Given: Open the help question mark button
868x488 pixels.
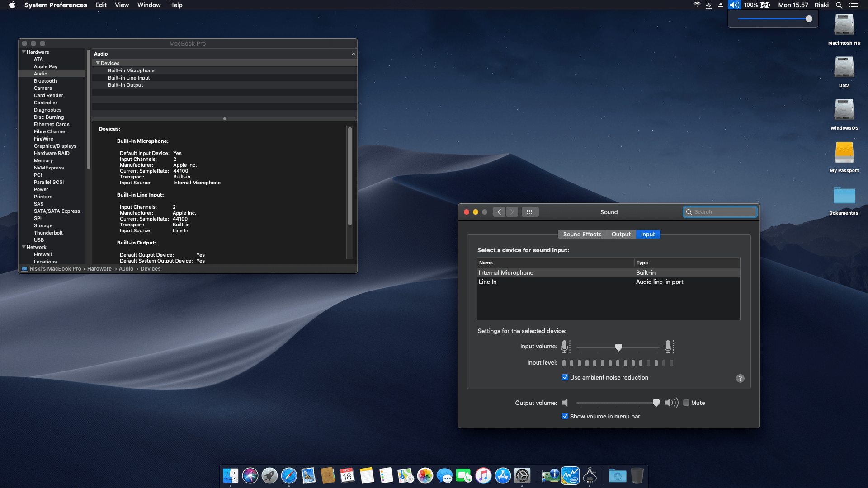Looking at the screenshot, I should tap(740, 379).
